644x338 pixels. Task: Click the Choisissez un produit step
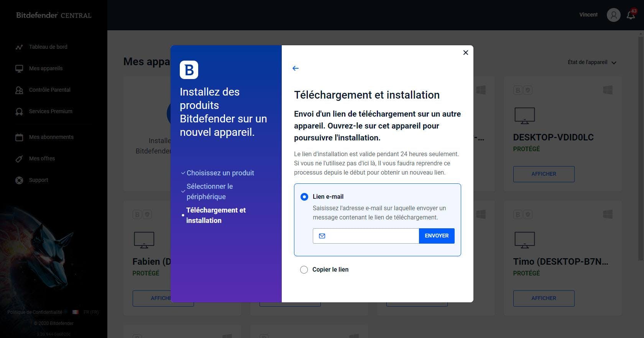coord(220,173)
